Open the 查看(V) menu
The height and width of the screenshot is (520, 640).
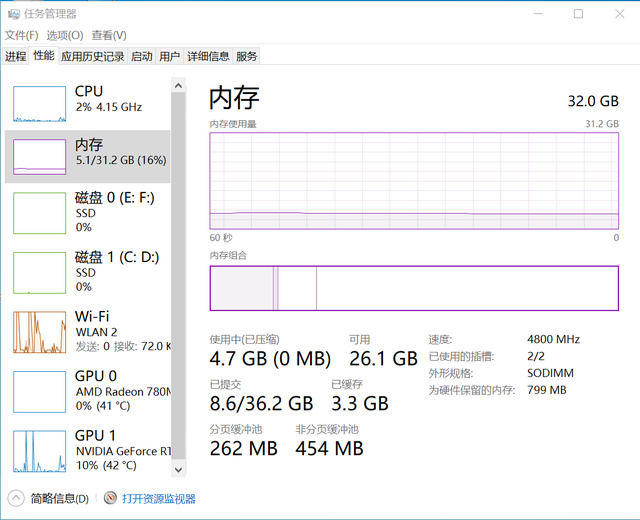109,35
